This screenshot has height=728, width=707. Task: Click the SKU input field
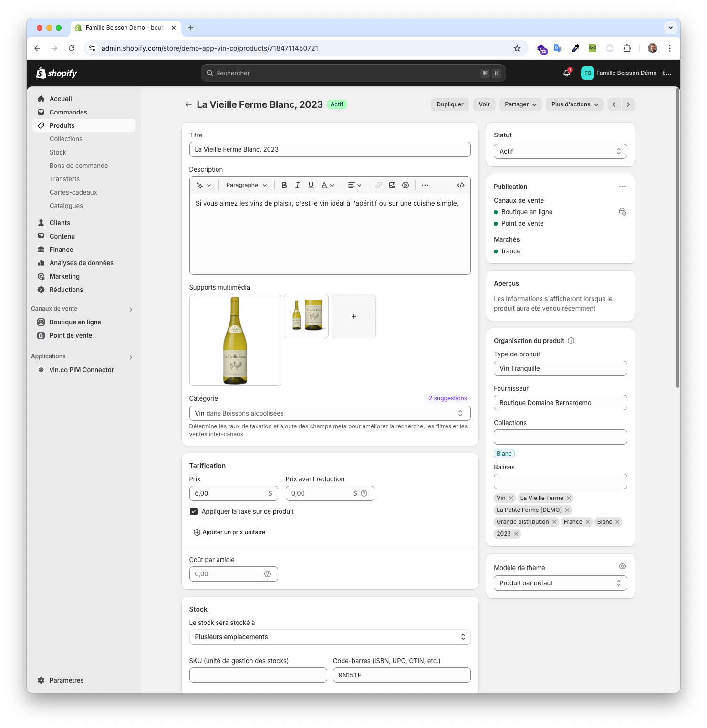pyautogui.click(x=258, y=675)
